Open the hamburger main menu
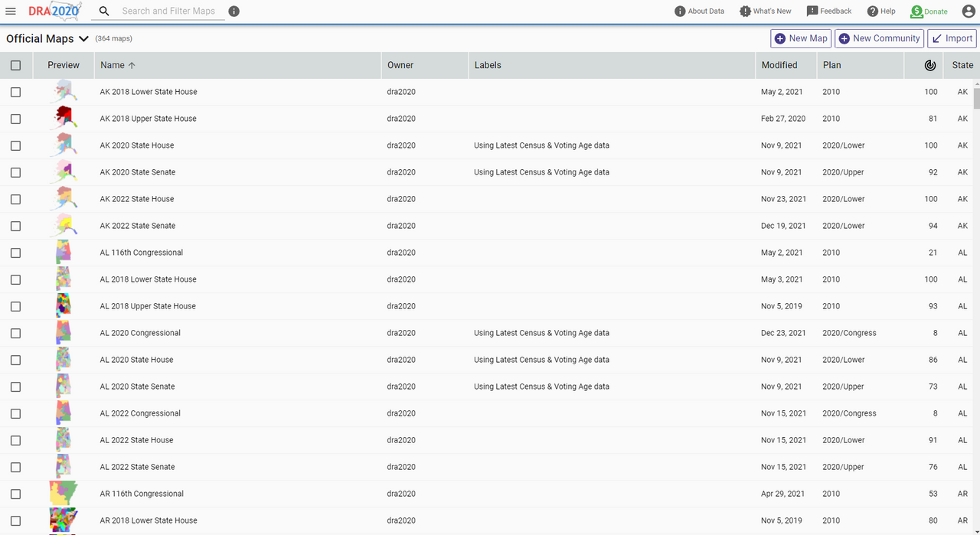980x535 pixels. [x=11, y=11]
